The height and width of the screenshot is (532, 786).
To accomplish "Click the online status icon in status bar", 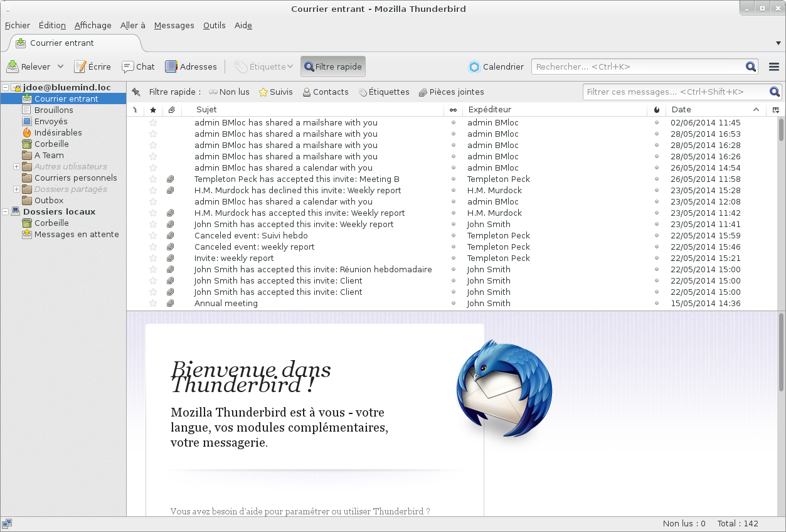I will [7, 524].
